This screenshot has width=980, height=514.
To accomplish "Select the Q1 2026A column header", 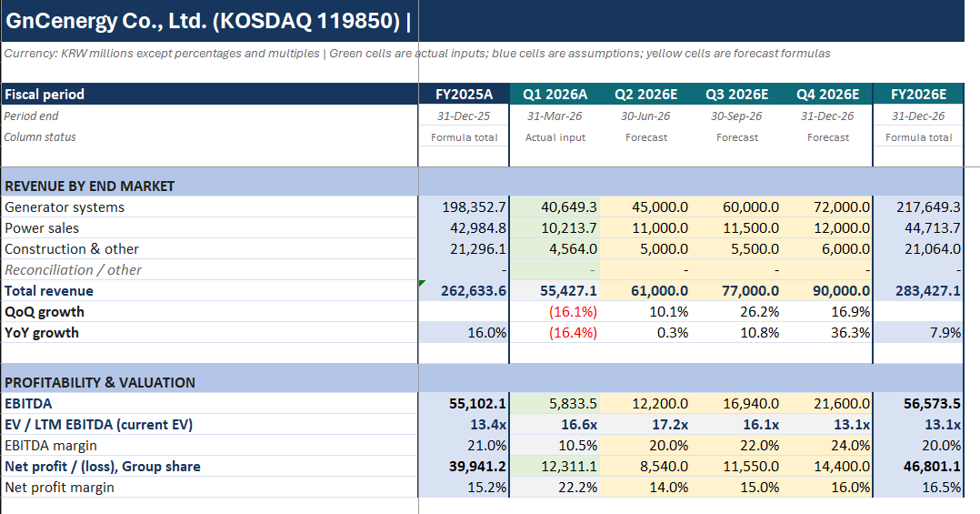I will point(555,94).
